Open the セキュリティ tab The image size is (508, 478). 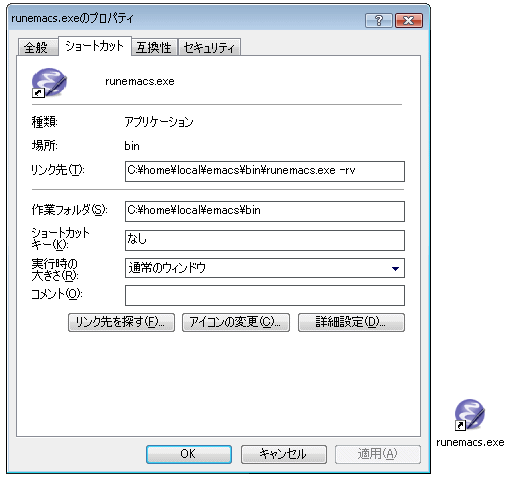(209, 47)
